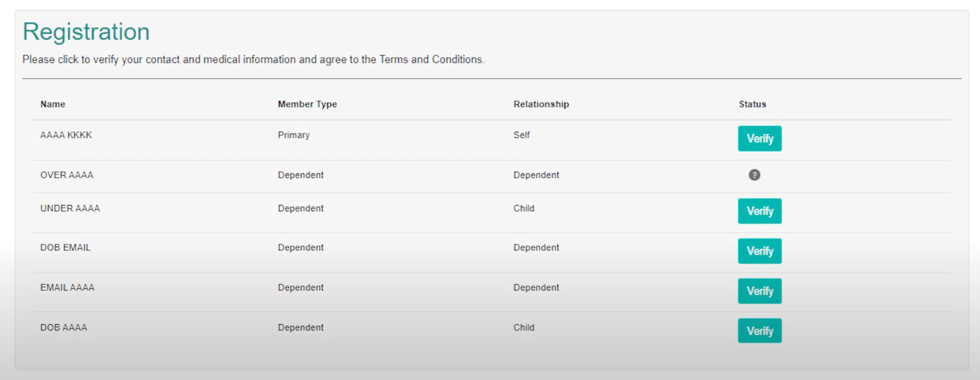Verify the AAAA KKKK primary member
The height and width of the screenshot is (380, 980).
[x=759, y=139]
